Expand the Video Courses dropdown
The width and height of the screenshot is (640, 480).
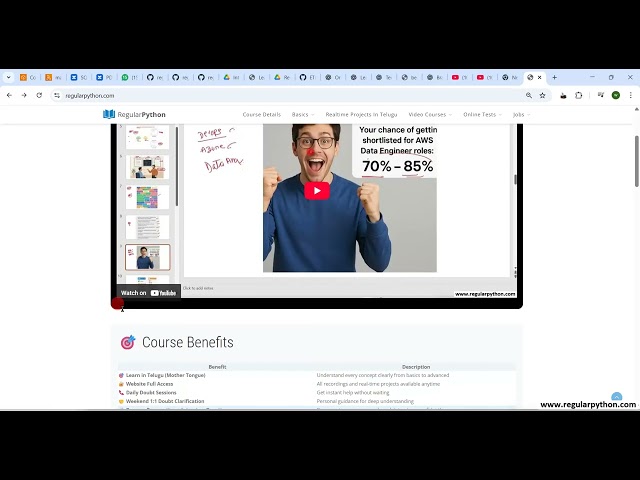pos(429,114)
